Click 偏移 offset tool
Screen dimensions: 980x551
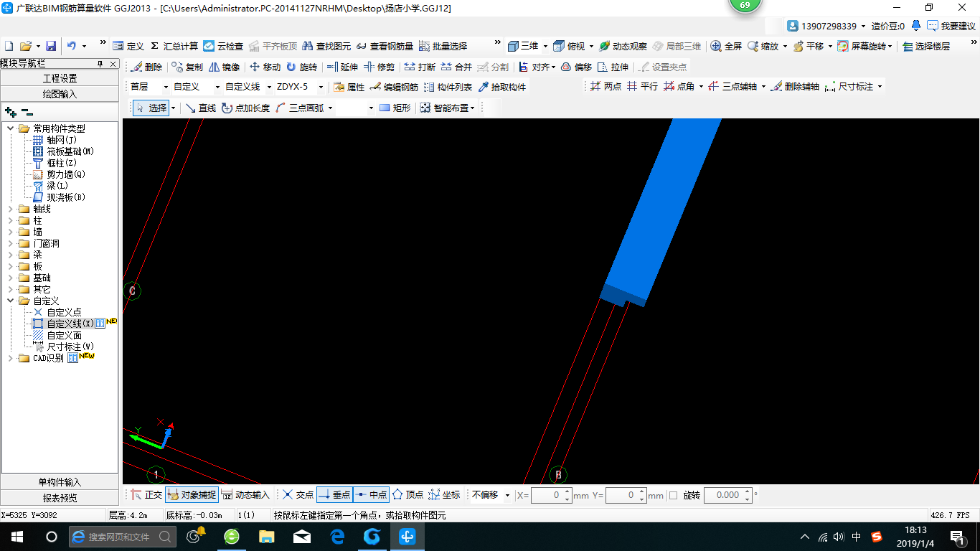pos(576,67)
